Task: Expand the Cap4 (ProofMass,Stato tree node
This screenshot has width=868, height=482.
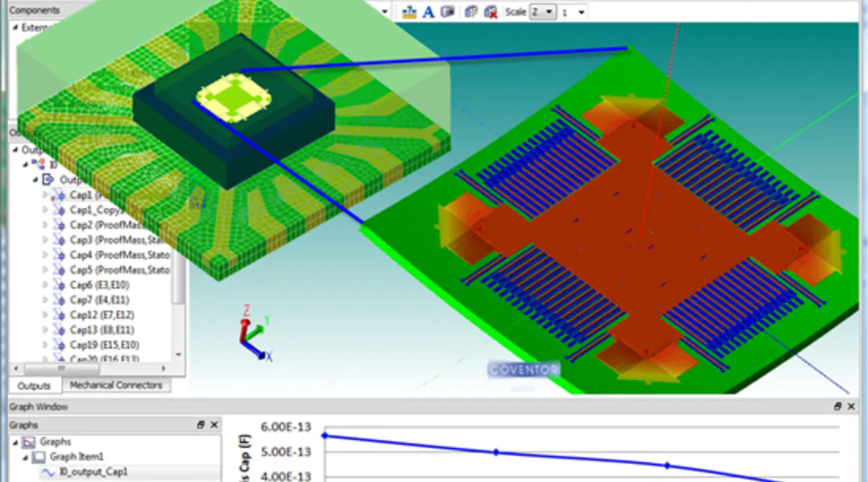Action: tap(46, 255)
